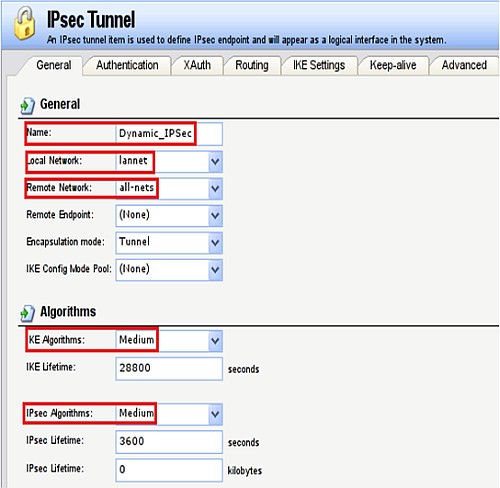This screenshot has height=488, width=500.
Task: Go to the IKE Settings tab
Action: coord(319,65)
